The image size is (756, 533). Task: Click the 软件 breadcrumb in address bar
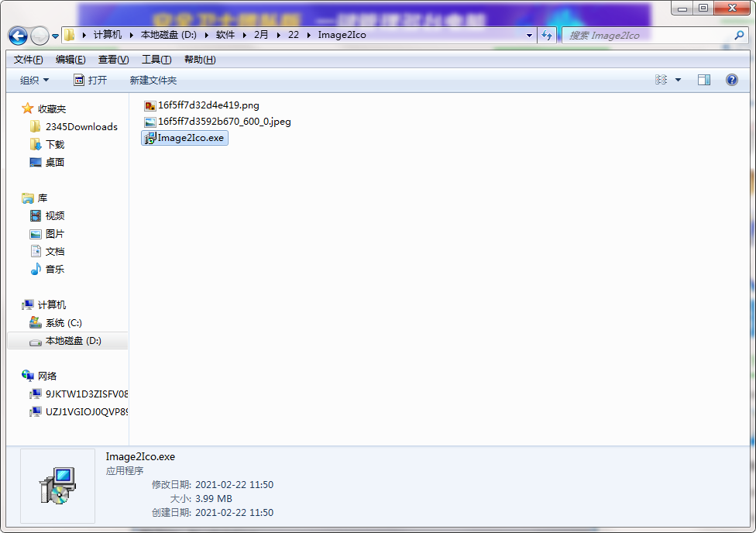click(225, 35)
